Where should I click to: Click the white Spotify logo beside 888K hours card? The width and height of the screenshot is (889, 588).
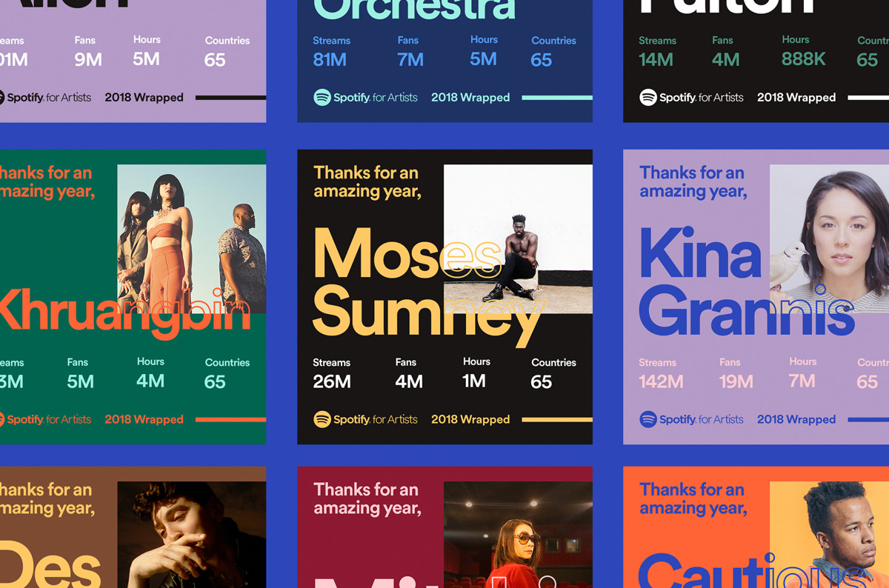[648, 97]
